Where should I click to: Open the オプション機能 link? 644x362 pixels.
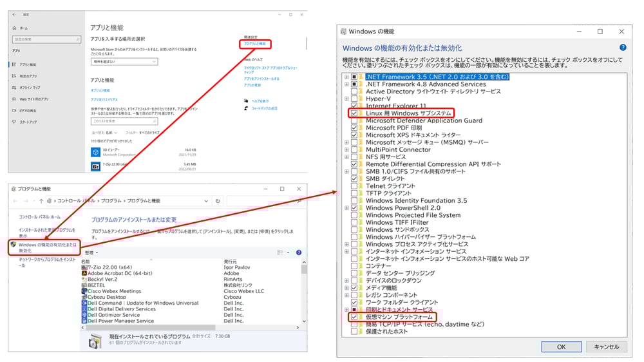coord(100,90)
